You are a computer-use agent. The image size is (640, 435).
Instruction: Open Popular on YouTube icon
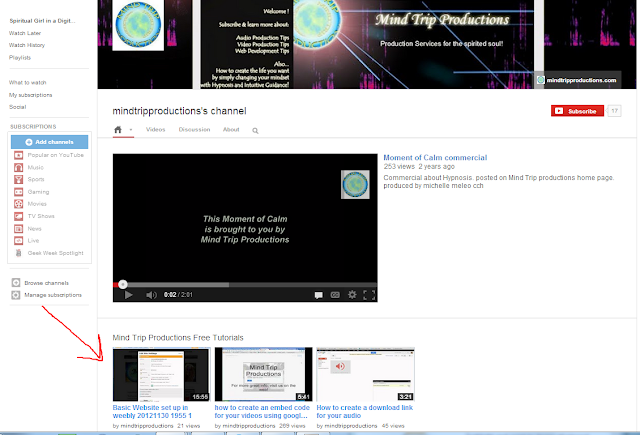pos(18,155)
